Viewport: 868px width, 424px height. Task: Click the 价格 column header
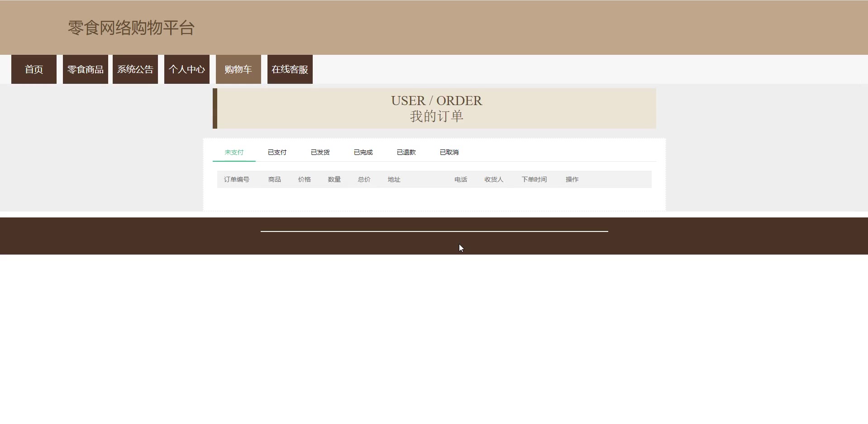pos(305,179)
